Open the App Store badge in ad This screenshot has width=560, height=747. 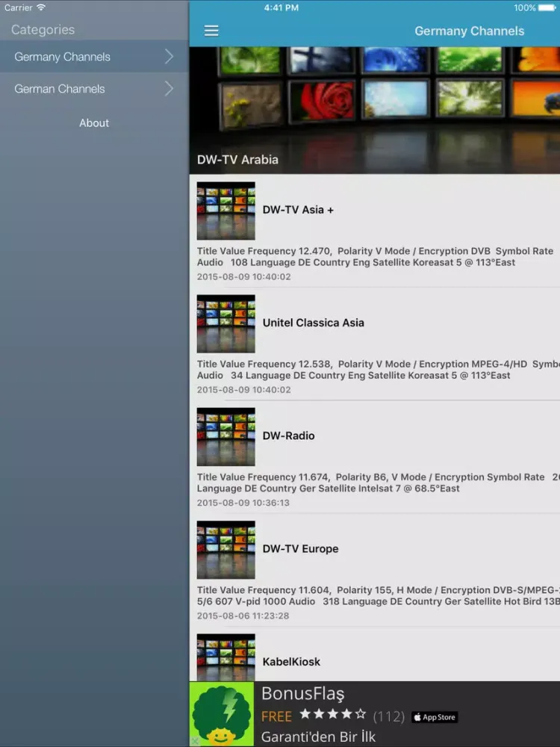(435, 717)
